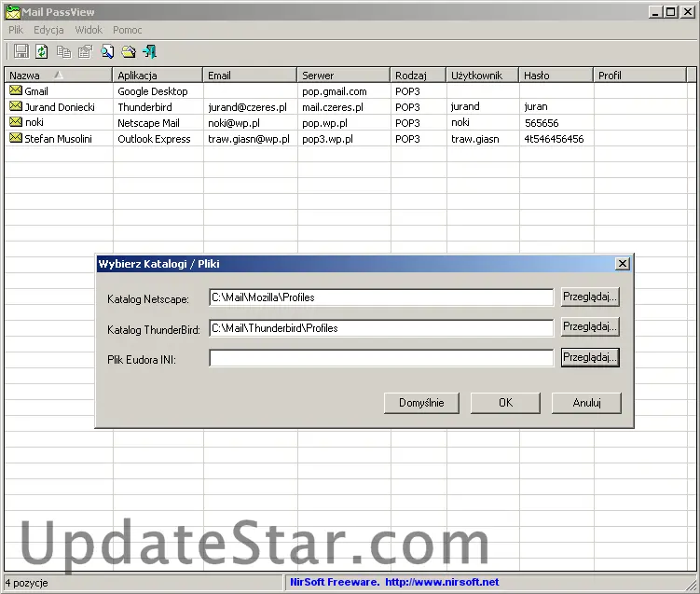The height and width of the screenshot is (594, 700).
Task: Click the Refresh toolbar icon
Action: [42, 51]
